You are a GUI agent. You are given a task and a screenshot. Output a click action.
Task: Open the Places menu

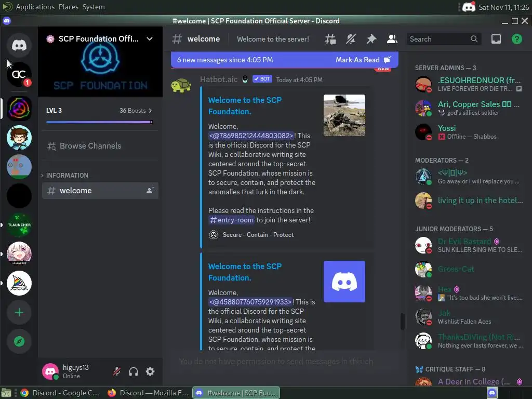[68, 7]
